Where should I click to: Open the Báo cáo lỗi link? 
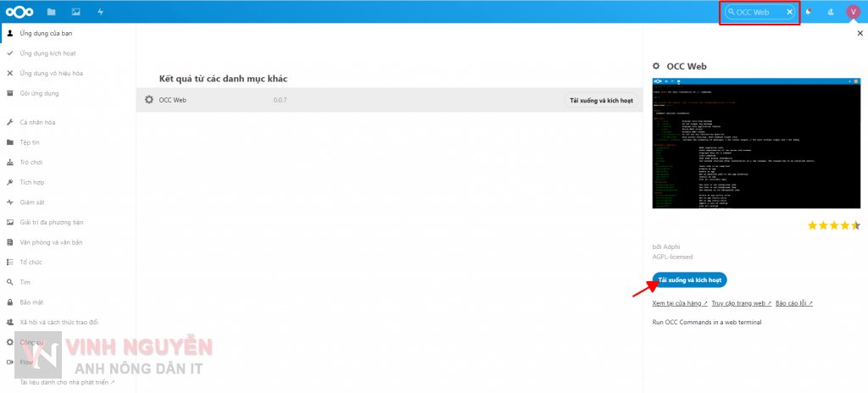[x=794, y=302]
